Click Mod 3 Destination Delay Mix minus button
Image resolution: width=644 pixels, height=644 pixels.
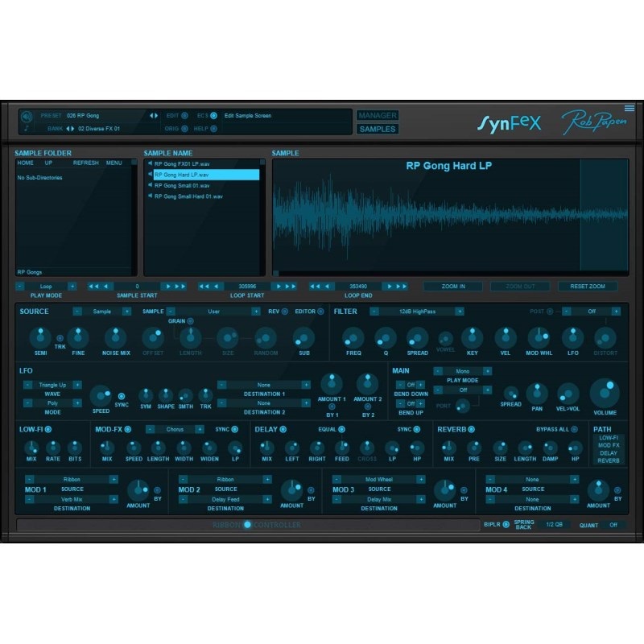point(336,499)
